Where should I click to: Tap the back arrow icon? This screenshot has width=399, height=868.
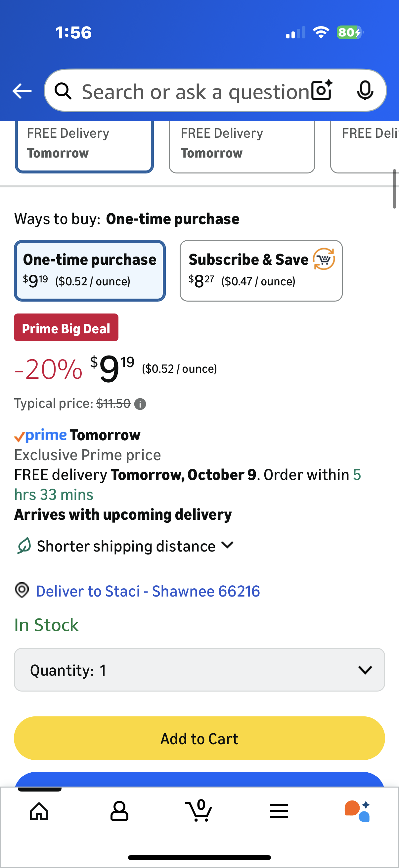[x=22, y=91]
